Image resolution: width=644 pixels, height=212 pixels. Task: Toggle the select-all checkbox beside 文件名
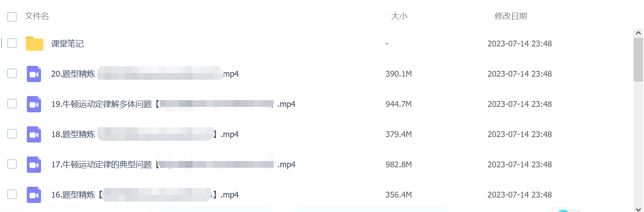(x=12, y=17)
